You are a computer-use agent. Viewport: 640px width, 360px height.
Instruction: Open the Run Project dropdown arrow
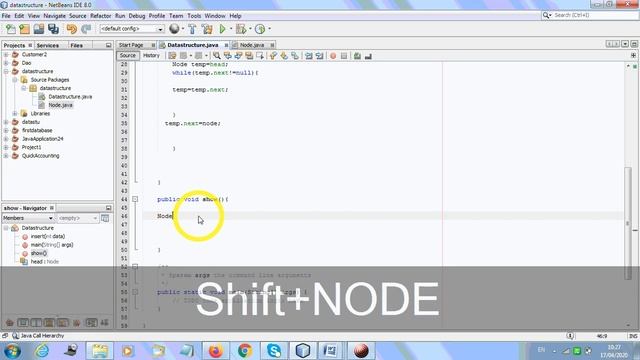click(x=231, y=29)
